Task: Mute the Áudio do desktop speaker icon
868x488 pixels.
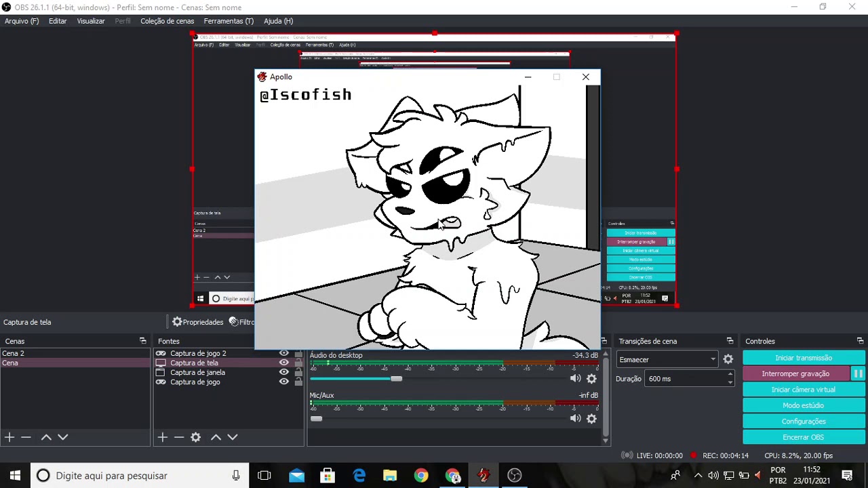Action: tap(575, 379)
